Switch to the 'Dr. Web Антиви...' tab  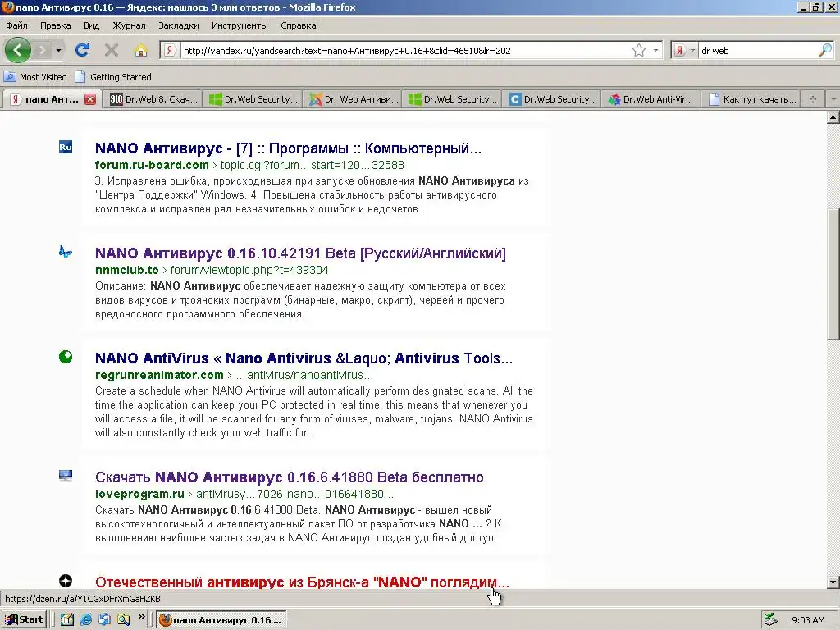[x=353, y=99]
